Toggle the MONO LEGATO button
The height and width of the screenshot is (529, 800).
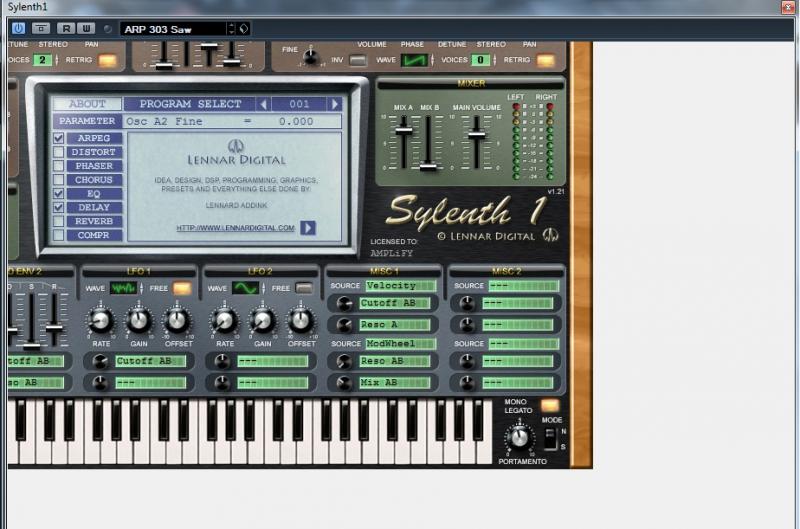pyautogui.click(x=550, y=406)
